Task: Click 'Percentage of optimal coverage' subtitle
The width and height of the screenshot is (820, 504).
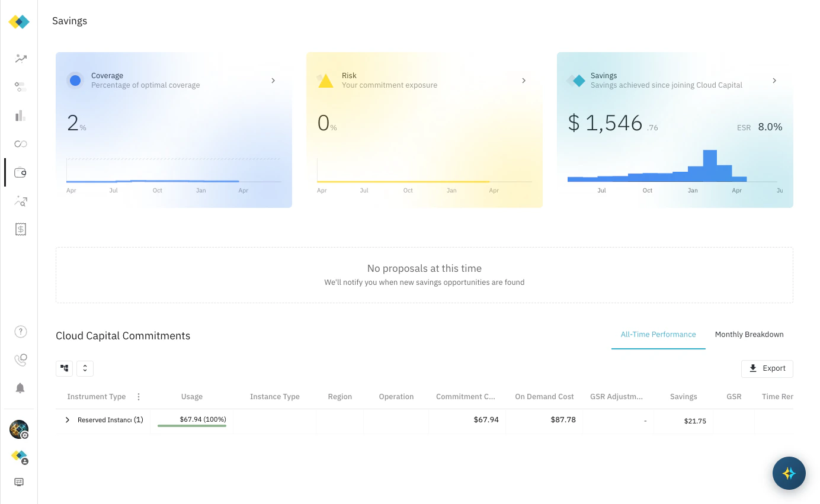Action: 146,85
